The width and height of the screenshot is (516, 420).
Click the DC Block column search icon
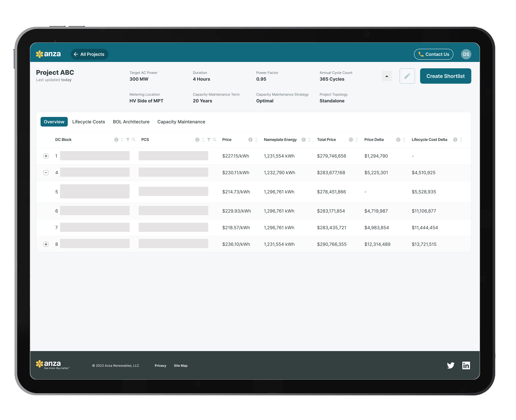tap(134, 140)
